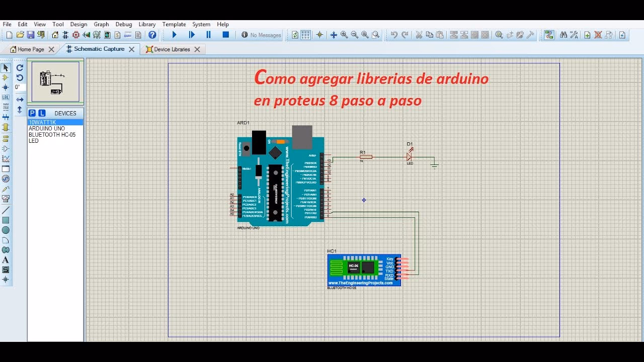
Task: Toggle the snap grid display icon
Action: 305,35
